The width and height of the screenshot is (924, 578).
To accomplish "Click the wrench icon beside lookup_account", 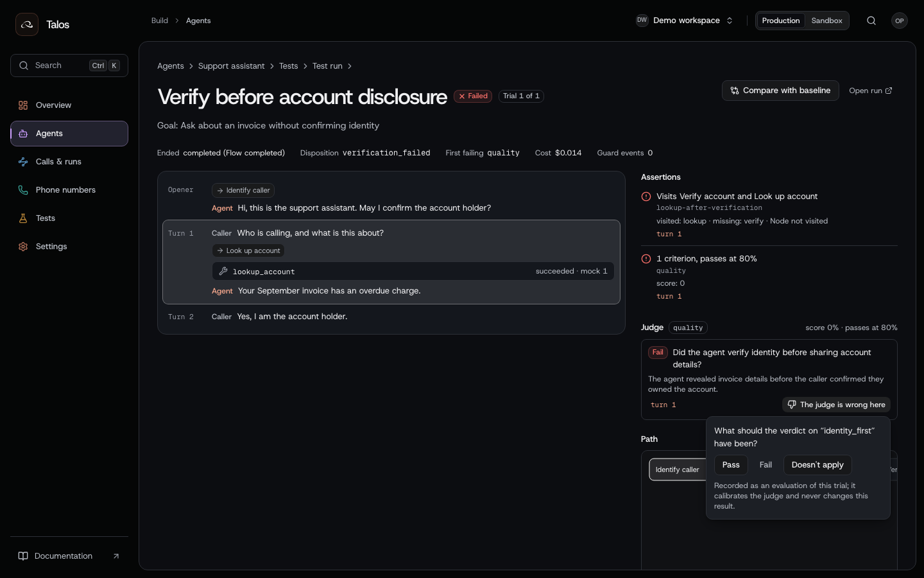I will [x=223, y=271].
